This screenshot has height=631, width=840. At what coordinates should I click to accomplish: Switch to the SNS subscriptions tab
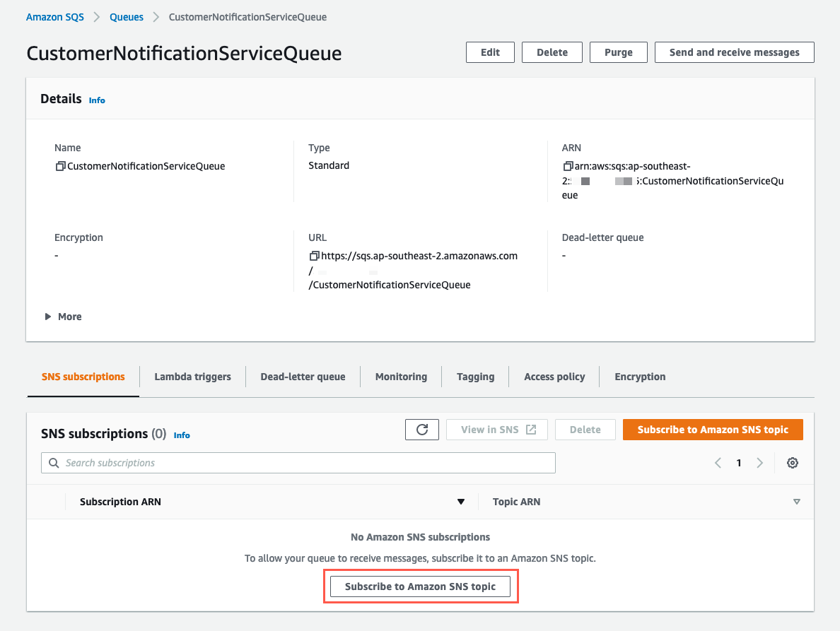point(83,377)
